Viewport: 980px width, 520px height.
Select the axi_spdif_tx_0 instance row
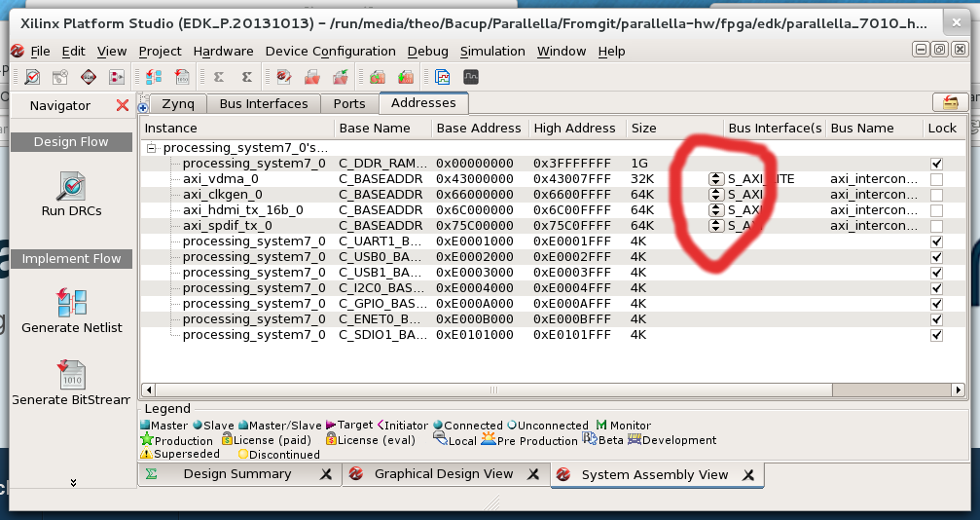(x=228, y=226)
